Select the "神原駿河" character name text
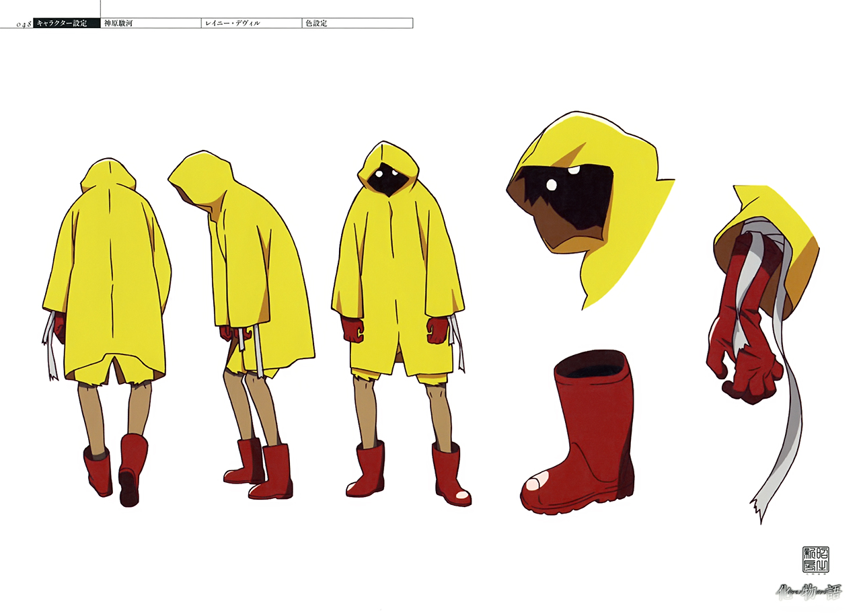 click(119, 24)
